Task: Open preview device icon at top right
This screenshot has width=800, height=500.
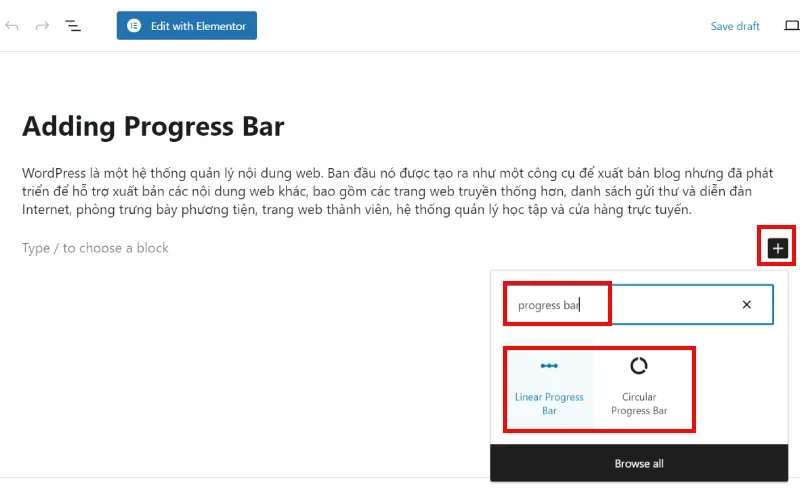Action: pos(792,26)
